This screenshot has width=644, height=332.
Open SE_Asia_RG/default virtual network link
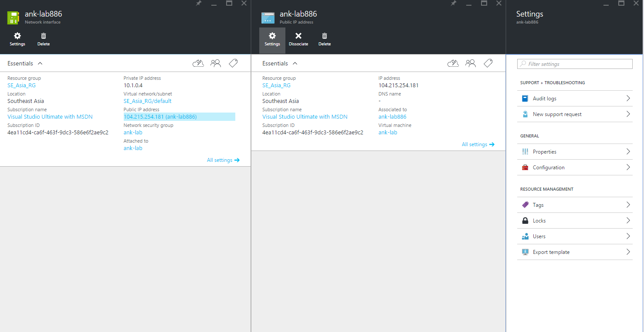click(x=147, y=101)
